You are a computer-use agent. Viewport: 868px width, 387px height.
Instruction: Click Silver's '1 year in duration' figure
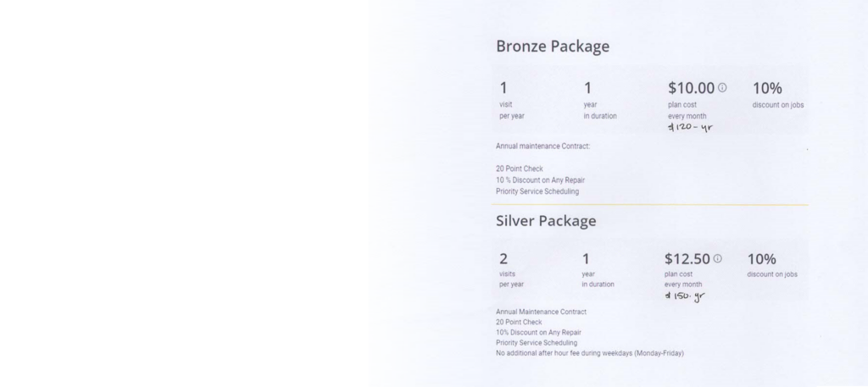(x=598, y=270)
